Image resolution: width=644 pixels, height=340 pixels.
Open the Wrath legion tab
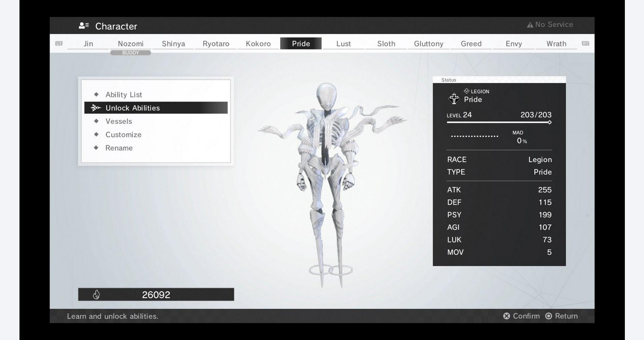click(x=556, y=44)
